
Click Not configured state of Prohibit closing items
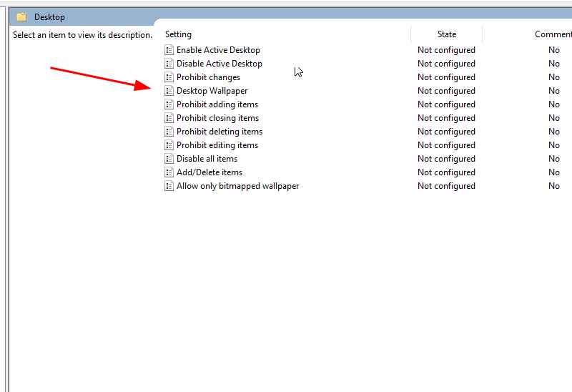click(446, 118)
